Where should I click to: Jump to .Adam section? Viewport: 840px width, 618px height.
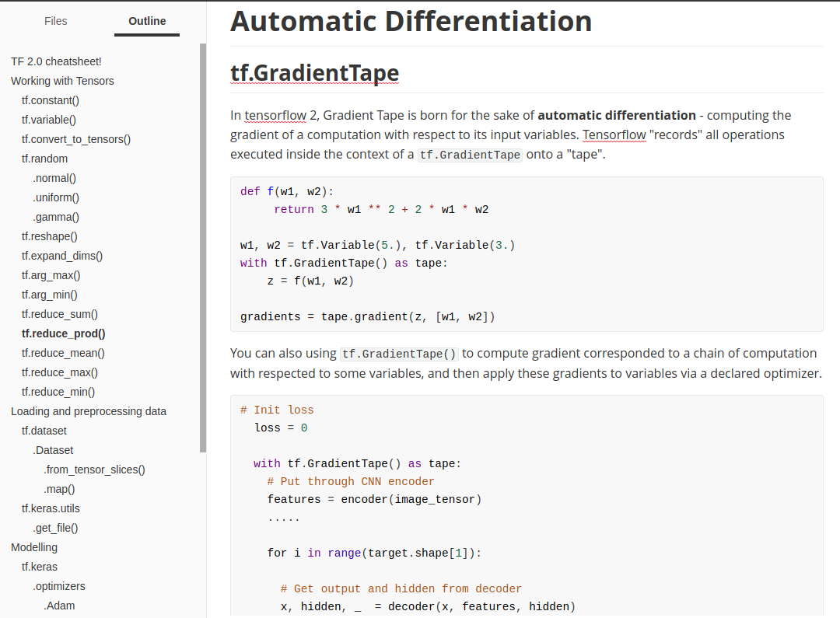tap(59, 606)
